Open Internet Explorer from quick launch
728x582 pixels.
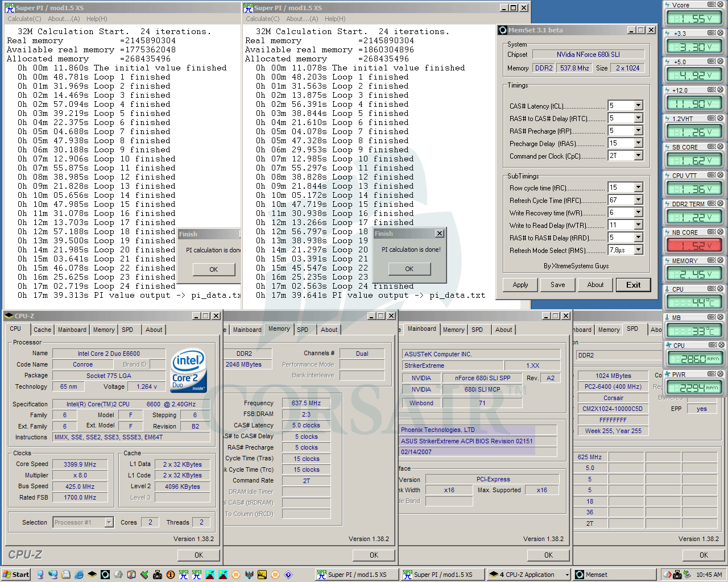79,575
